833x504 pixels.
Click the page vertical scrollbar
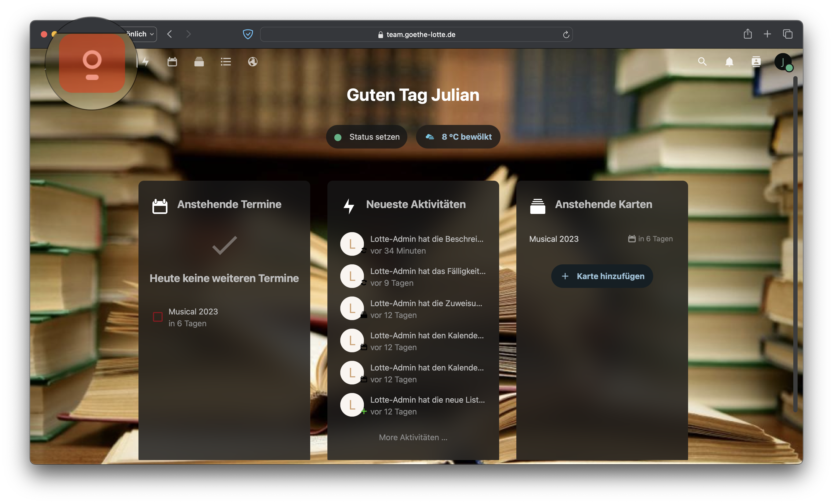(x=795, y=243)
